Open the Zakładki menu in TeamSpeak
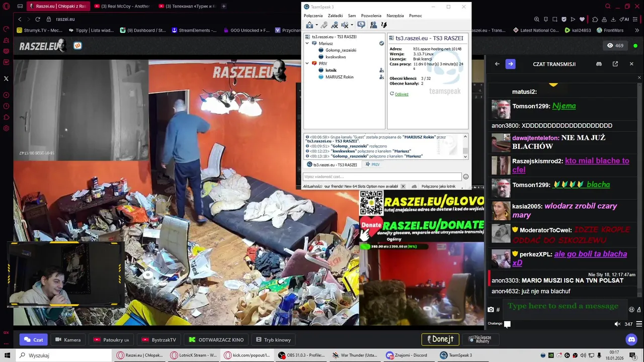 pos(335,16)
